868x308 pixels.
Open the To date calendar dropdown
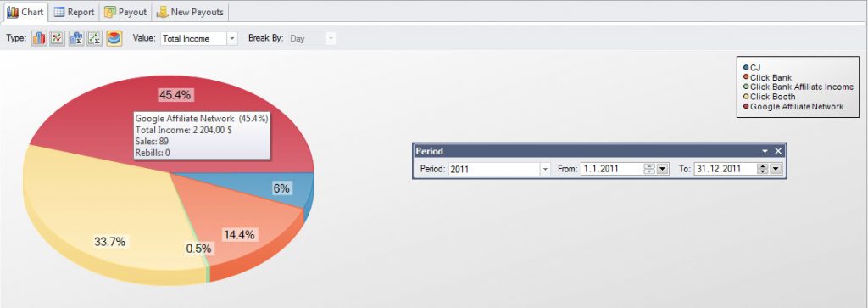(776, 169)
